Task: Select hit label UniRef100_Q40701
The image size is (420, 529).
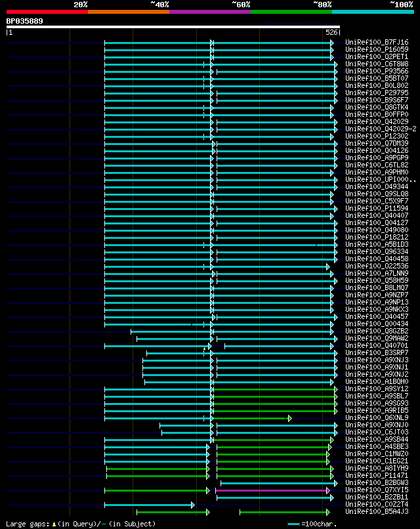Action: (377, 345)
